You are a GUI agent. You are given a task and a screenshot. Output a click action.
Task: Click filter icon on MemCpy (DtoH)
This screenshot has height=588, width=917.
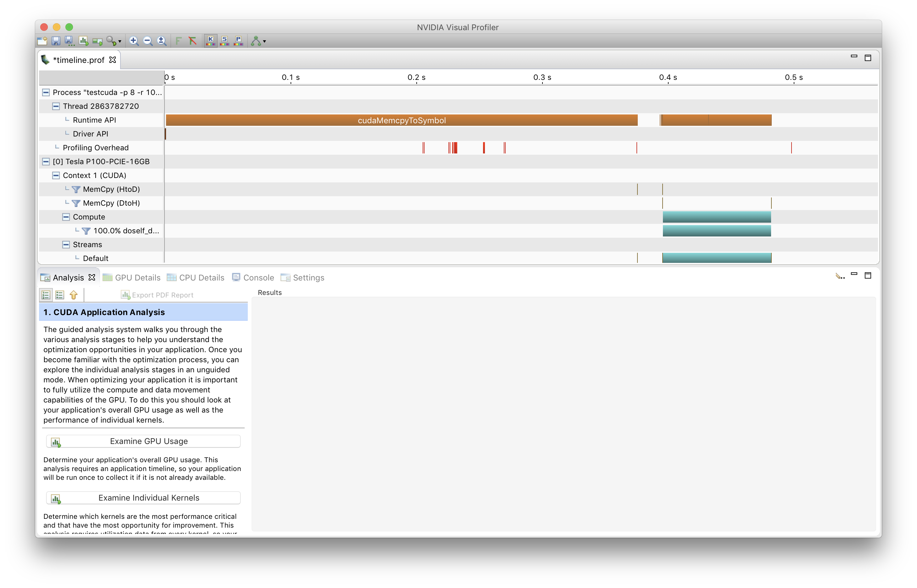pyautogui.click(x=76, y=203)
